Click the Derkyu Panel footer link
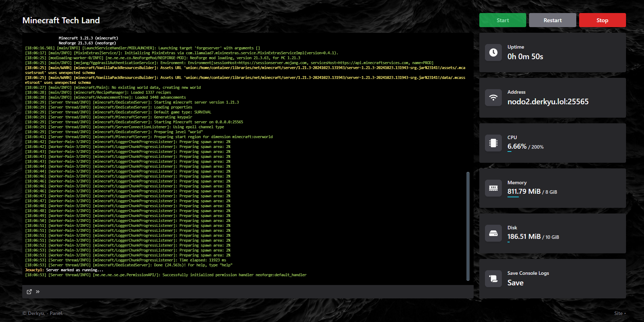This screenshot has height=322, width=644. (x=43, y=313)
